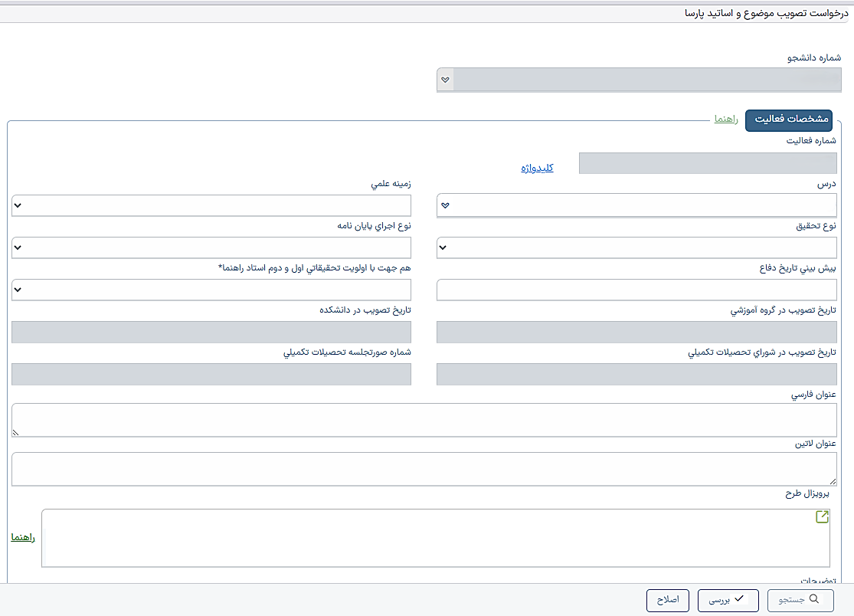The image size is (854, 616).
Task: Click the عنوان فارسي resize handle
Action: [x=16, y=432]
